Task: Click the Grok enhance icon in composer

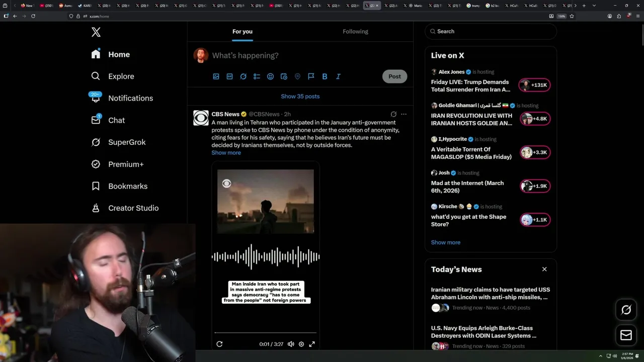Action: click(243, 76)
